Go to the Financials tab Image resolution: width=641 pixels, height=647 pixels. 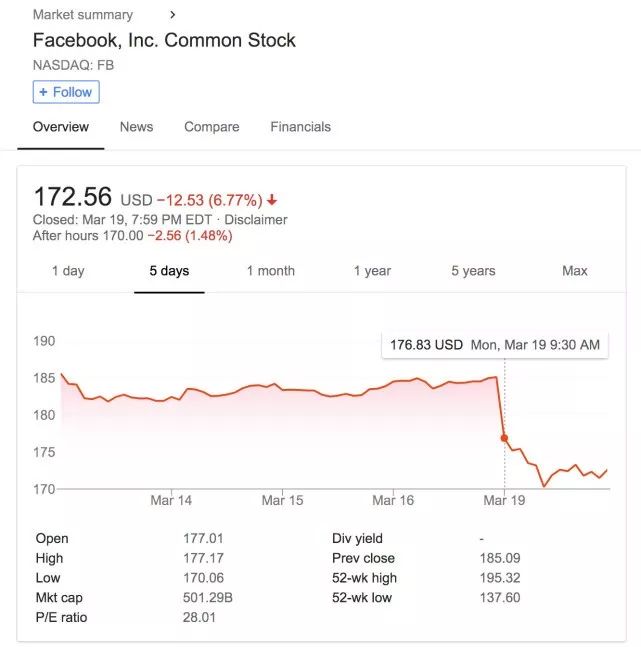(300, 127)
